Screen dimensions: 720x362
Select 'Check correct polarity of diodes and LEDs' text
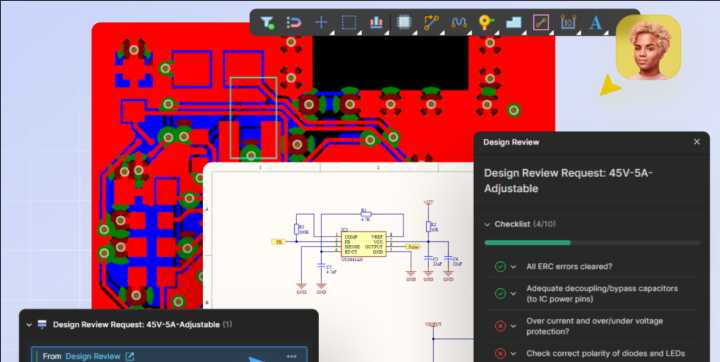pyautogui.click(x=606, y=353)
